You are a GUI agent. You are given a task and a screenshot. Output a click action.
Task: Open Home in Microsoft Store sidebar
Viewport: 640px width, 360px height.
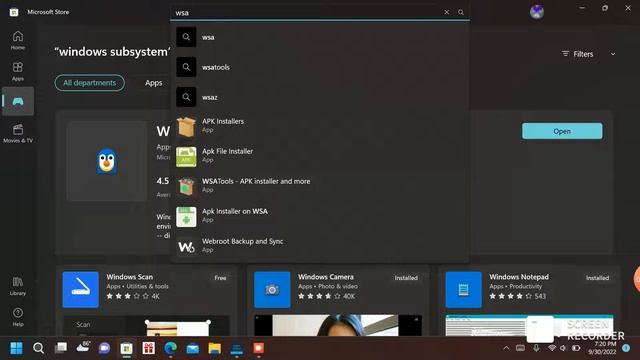18,40
